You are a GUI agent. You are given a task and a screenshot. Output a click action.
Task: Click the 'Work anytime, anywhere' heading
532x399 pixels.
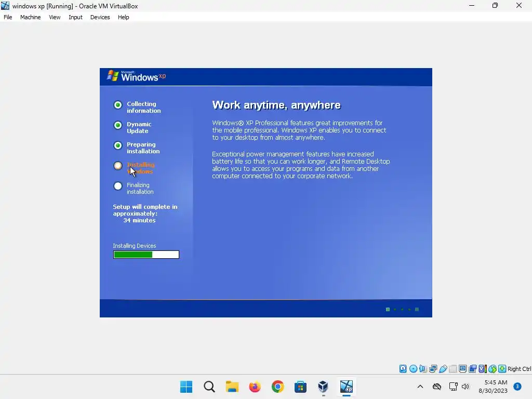(276, 105)
